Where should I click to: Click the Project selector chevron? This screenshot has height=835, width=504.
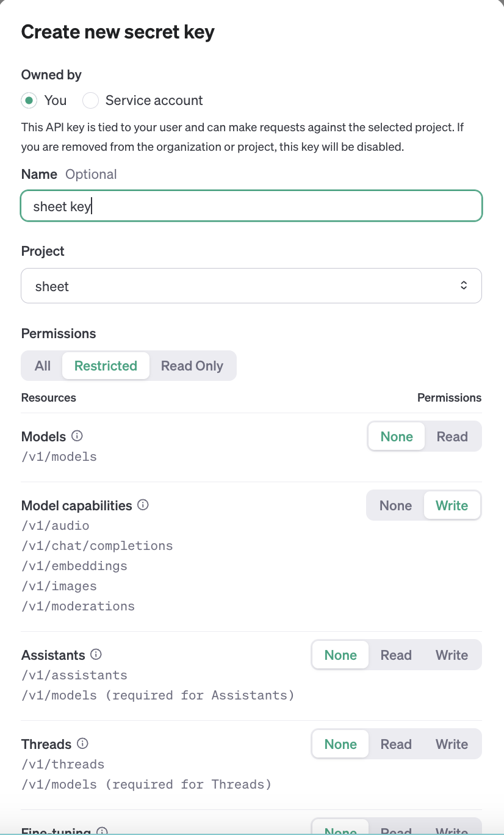pos(464,285)
